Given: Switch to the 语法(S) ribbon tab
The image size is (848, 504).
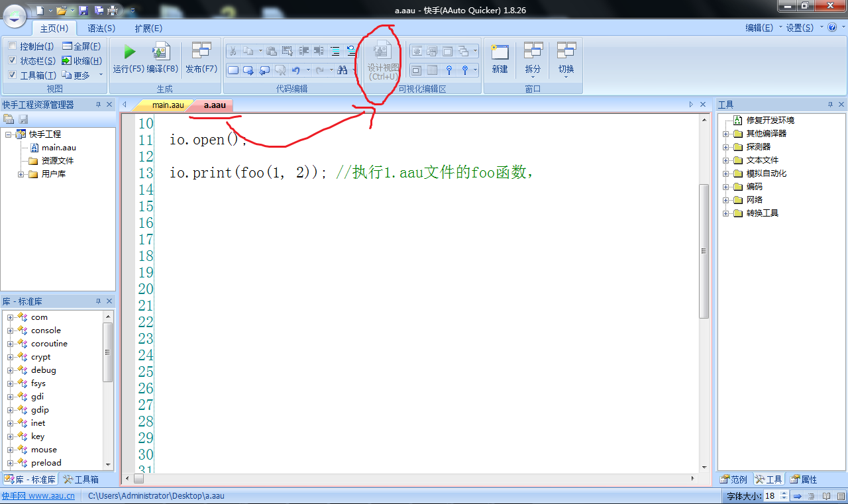Looking at the screenshot, I should pyautogui.click(x=101, y=28).
